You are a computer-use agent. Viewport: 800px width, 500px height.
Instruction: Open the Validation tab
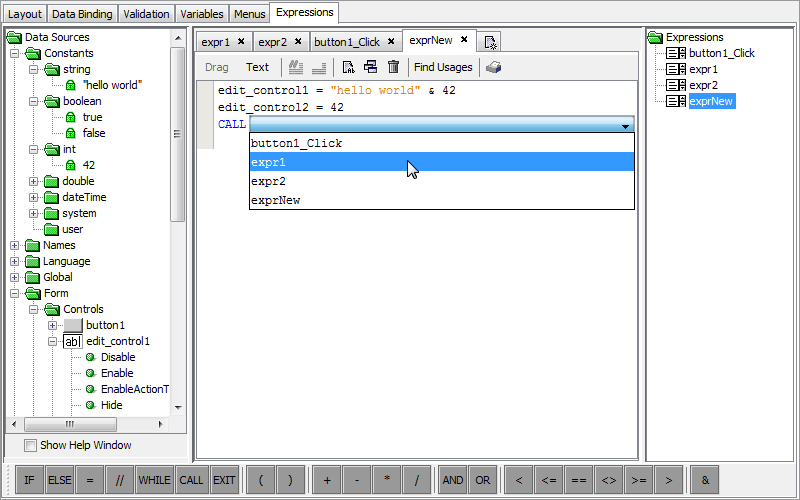(147, 14)
